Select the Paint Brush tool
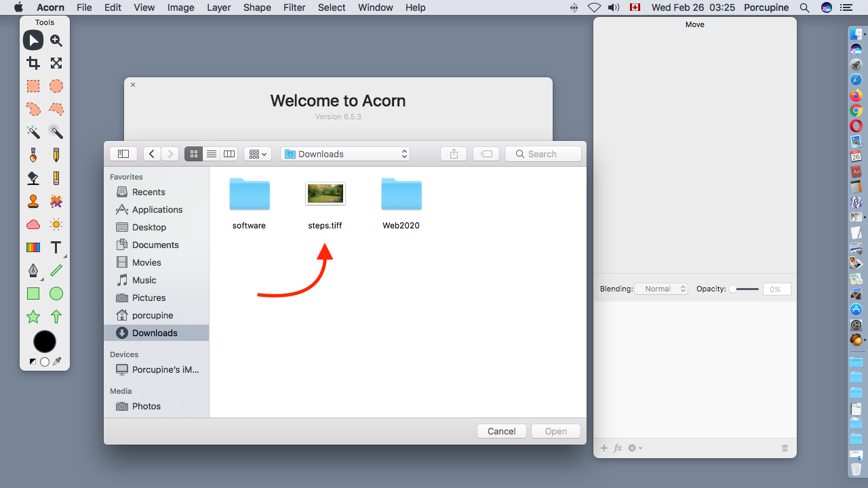This screenshot has height=488, width=868. click(x=33, y=155)
